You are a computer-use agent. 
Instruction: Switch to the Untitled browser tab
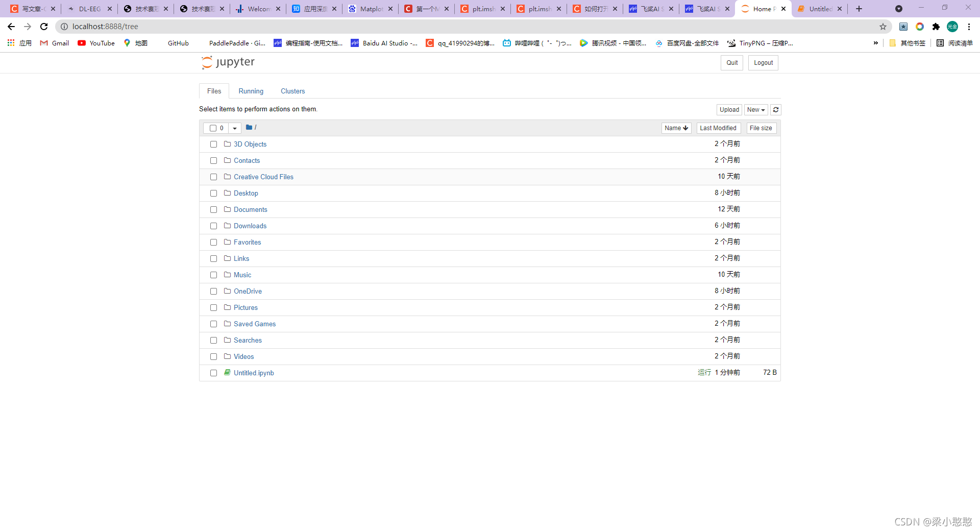819,9
